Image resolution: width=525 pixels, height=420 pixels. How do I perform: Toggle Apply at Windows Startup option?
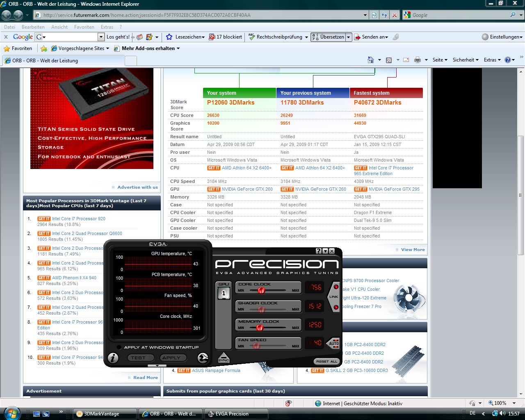tap(119, 347)
